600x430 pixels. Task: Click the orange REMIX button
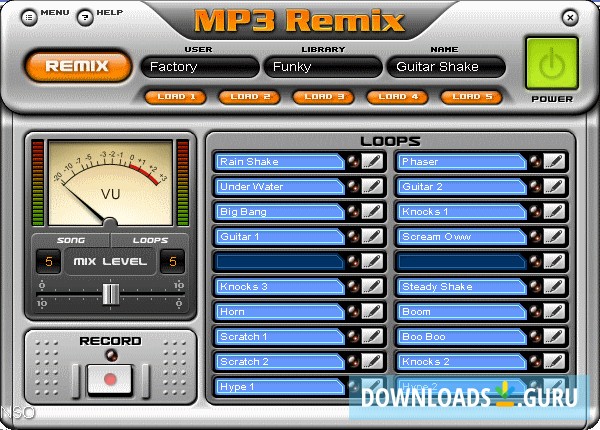coord(78,66)
